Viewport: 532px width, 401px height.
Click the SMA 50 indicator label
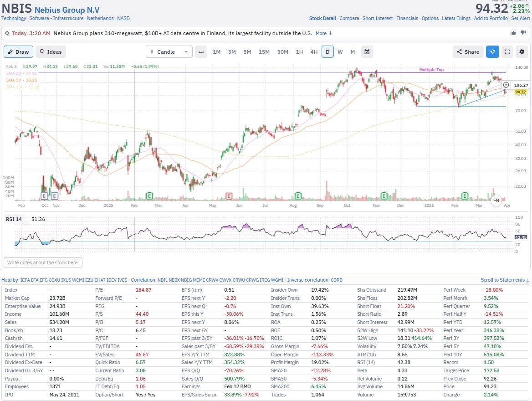[21, 80]
